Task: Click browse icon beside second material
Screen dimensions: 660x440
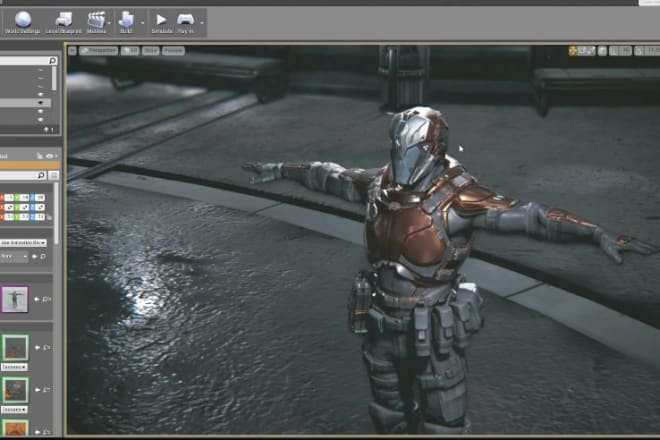Action: coord(47,390)
